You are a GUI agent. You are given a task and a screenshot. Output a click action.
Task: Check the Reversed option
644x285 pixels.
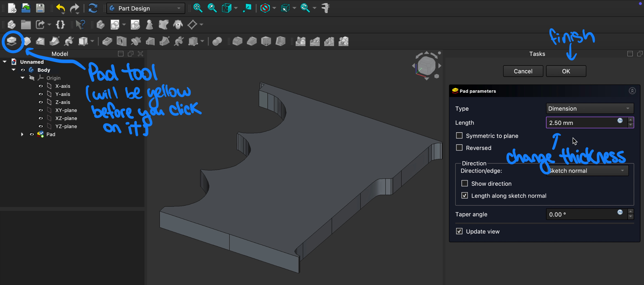click(x=459, y=148)
